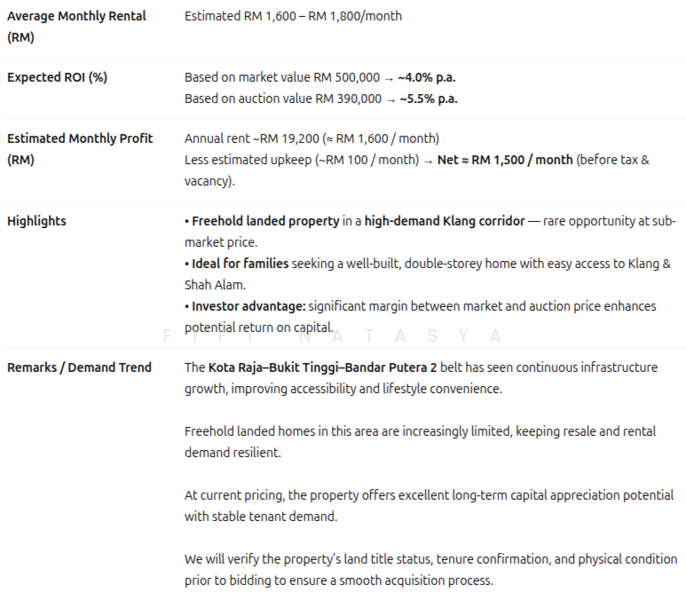Select the "Expected ROI (%)" row heading
The width and height of the screenshot is (686, 600).
click(x=57, y=77)
